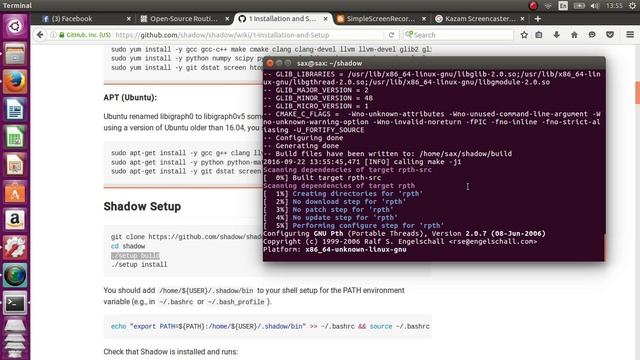Viewport: 640px width, 360px height.
Task: Open Ubuntu Software Center from the dock
Action: point(15,192)
